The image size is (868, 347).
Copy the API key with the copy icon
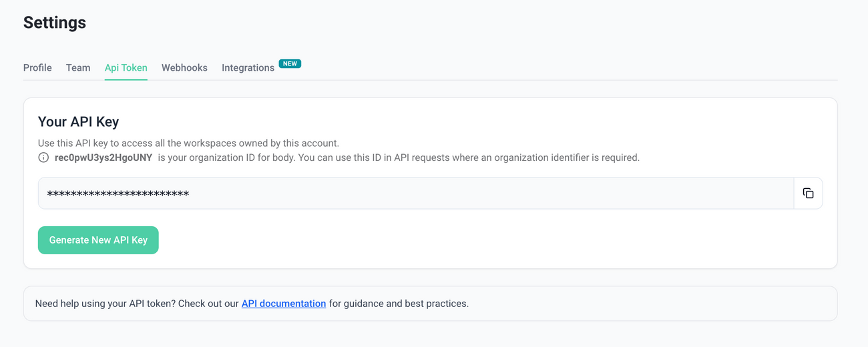click(808, 194)
